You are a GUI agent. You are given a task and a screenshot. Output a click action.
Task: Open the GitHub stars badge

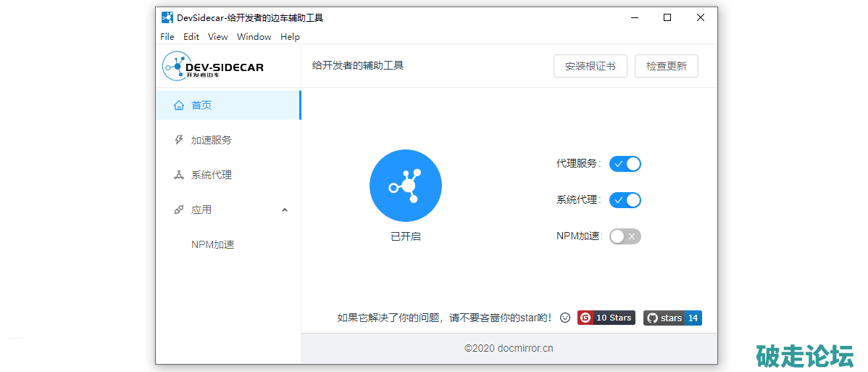click(x=672, y=318)
